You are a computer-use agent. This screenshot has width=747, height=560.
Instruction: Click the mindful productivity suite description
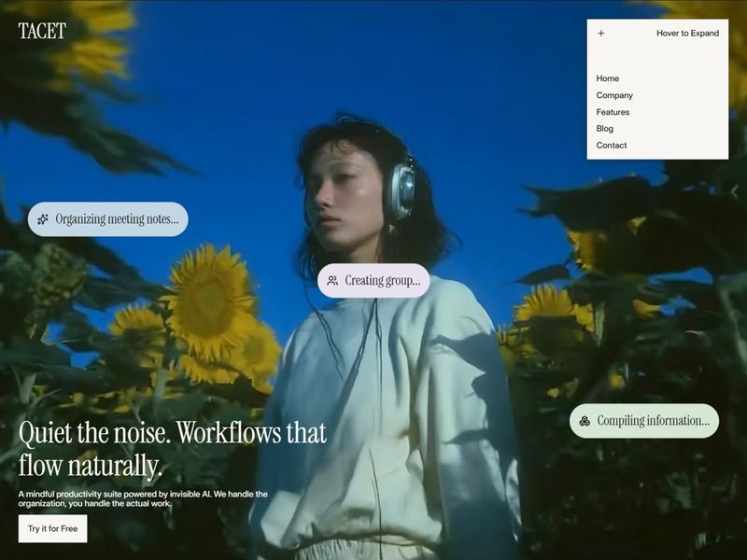click(x=143, y=498)
